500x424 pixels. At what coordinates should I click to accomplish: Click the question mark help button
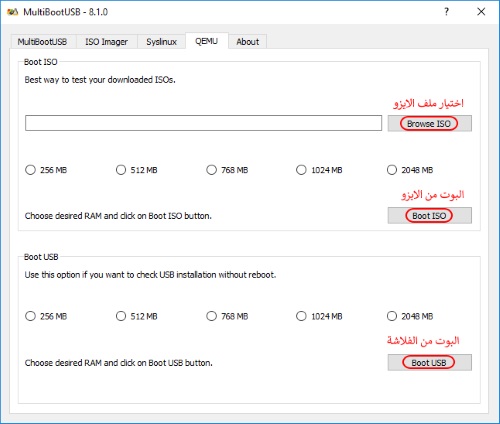(446, 12)
